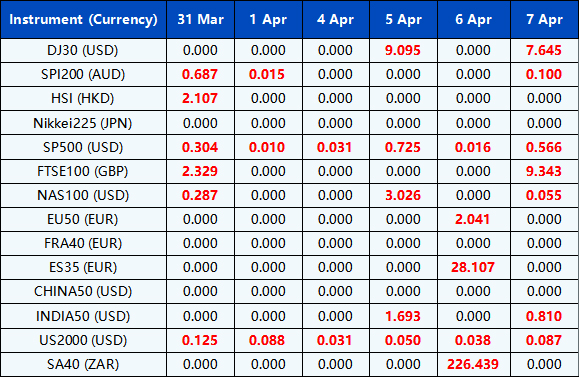579x377 pixels.
Task: Select SA40 6 Apr value 226.439
Action: click(x=473, y=364)
